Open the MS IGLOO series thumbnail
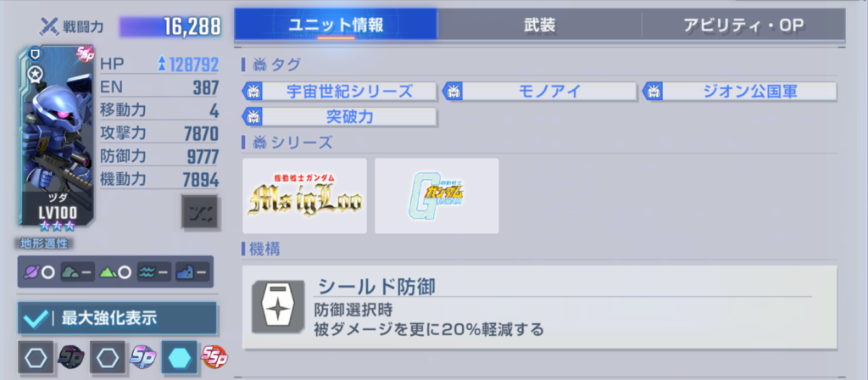The image size is (868, 380). pos(304,196)
